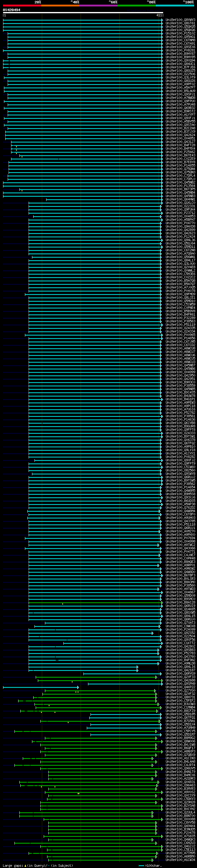Select the UniRef100_C6TJN5 entry
197x868 pixels.
click(180, 341)
